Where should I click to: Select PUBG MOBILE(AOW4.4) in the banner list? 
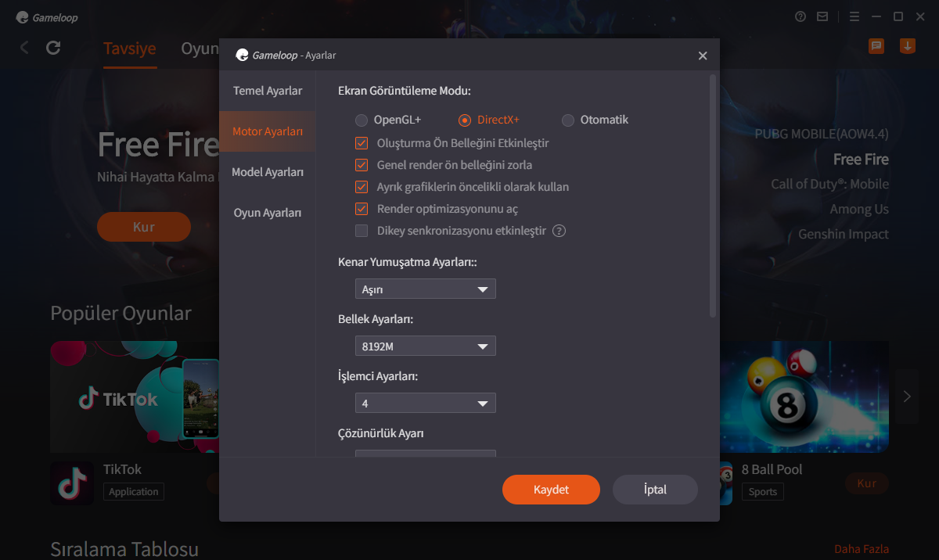pyautogui.click(x=822, y=134)
